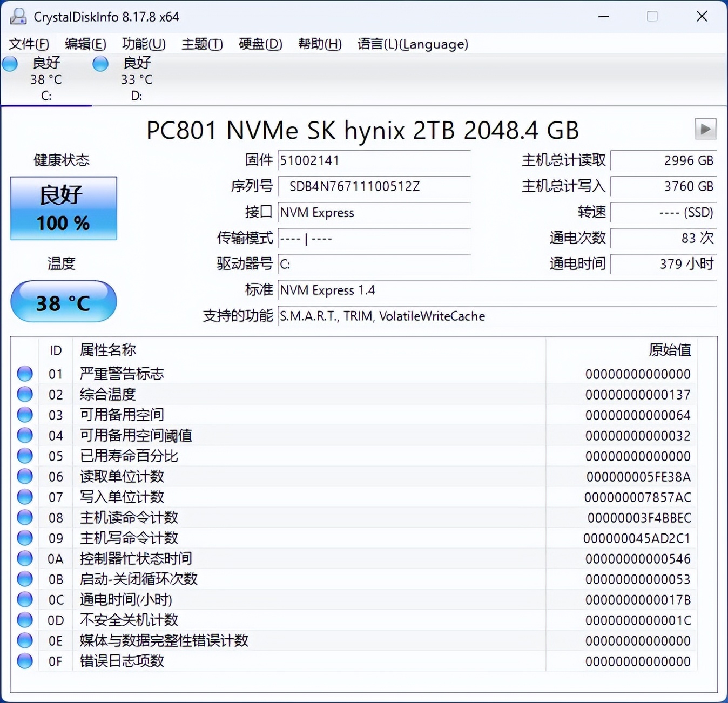Click status circle icon for C: drive
The width and height of the screenshot is (728, 703).
coord(10,64)
